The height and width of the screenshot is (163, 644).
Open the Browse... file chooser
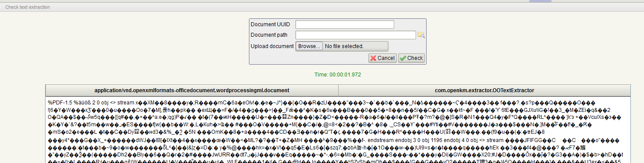point(309,46)
